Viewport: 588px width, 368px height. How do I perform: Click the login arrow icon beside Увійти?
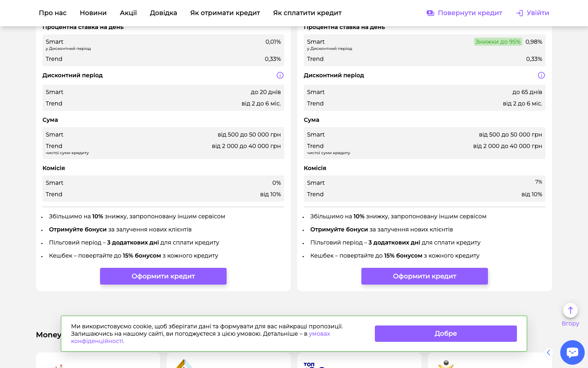tap(519, 13)
